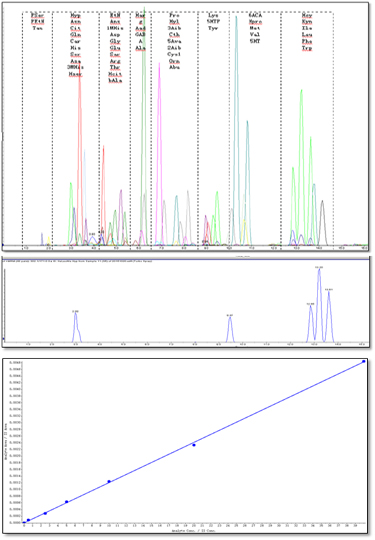Select calibration point at concentration ratio 10
The image size is (375, 540).
click(x=109, y=481)
